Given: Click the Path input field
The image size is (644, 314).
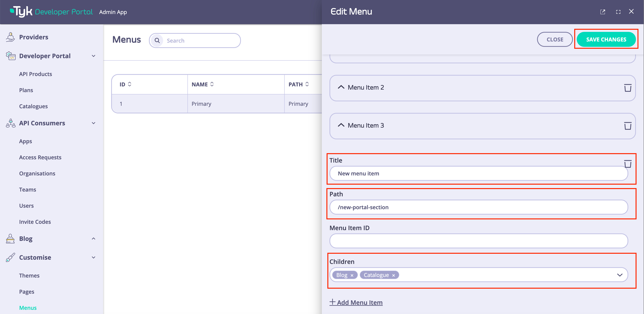Looking at the screenshot, I should click(x=479, y=207).
